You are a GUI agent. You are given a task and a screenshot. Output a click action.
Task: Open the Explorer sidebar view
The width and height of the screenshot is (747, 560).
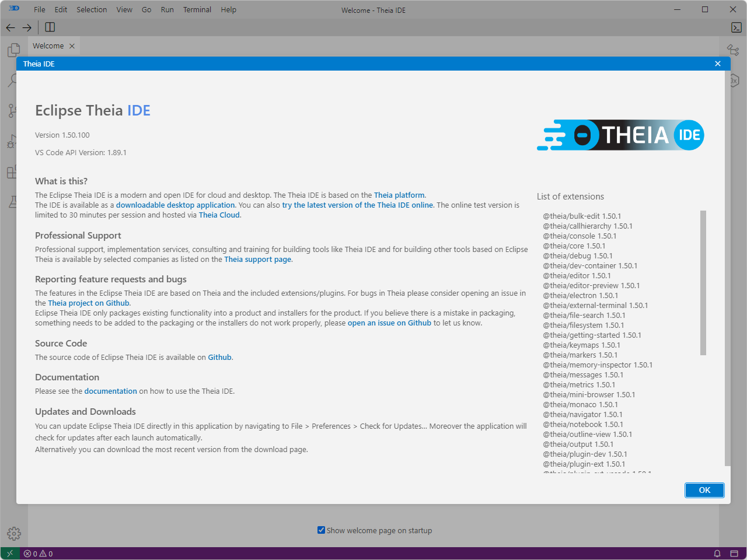pos(13,50)
